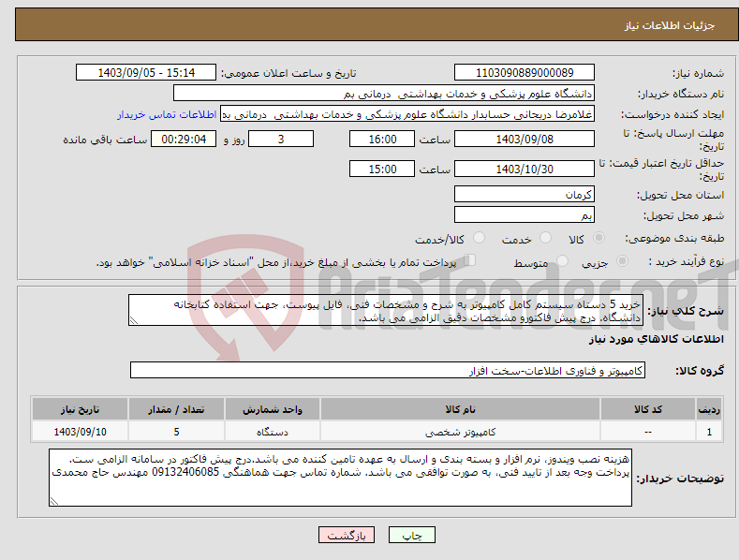Image resolution: width=739 pixels, height=560 pixels.
Task: Click the تاریخ نیاز column header
Action: [80, 409]
